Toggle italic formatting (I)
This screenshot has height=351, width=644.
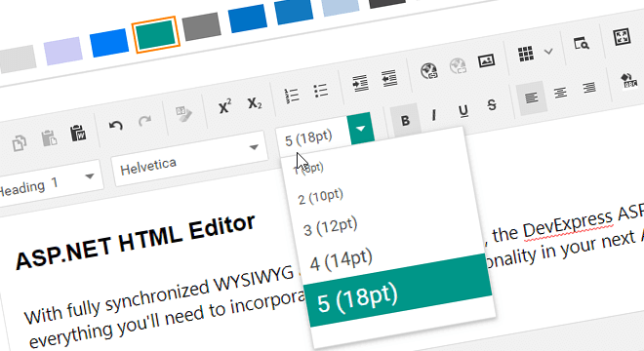click(433, 115)
